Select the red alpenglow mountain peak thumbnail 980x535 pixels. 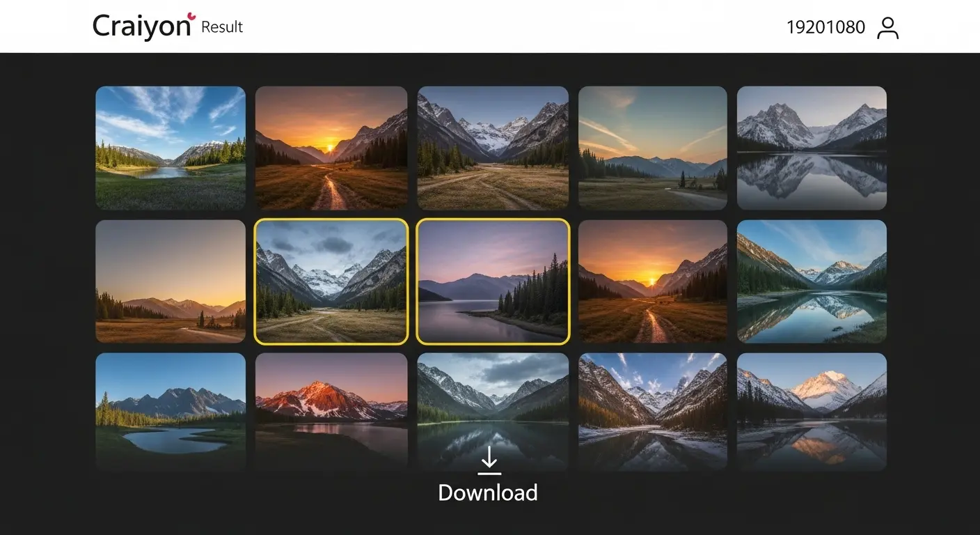coord(331,411)
